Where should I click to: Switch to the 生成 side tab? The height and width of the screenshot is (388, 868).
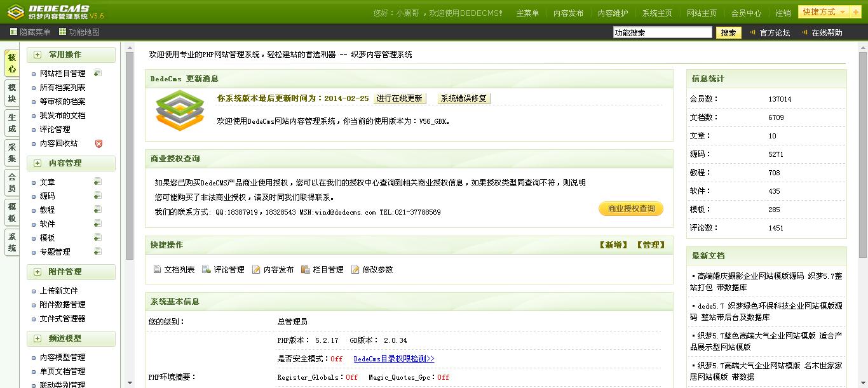tap(12, 123)
